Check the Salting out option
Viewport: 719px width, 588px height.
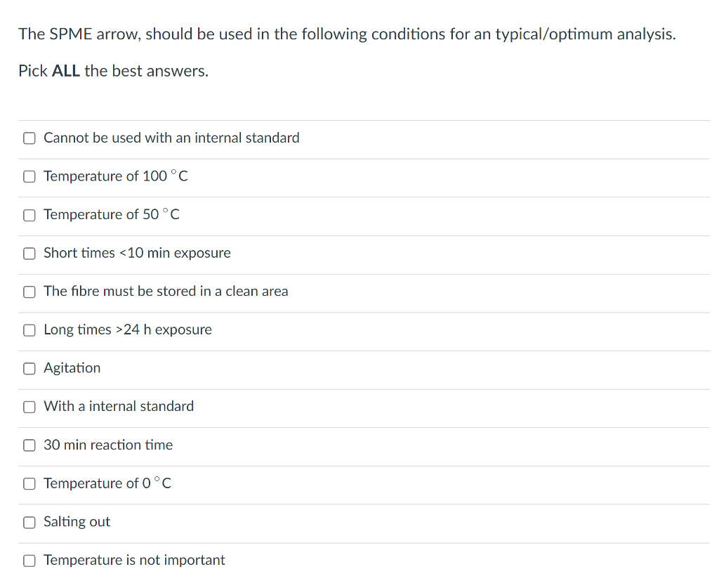tap(29, 522)
